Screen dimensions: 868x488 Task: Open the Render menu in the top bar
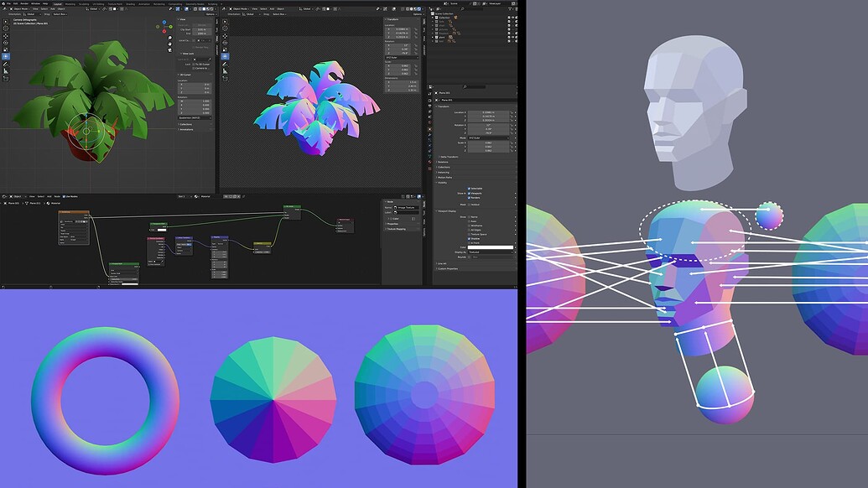[22, 3]
